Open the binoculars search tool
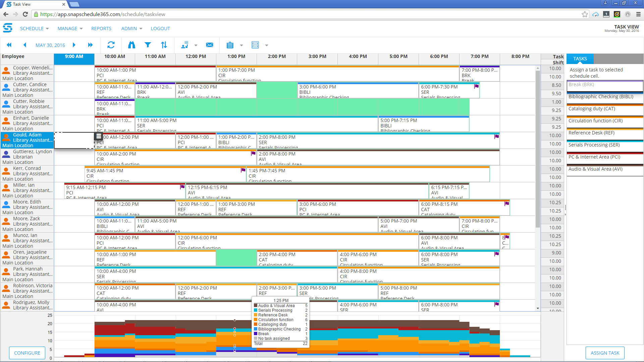Screen dimensions: 644x362 coord(131,45)
